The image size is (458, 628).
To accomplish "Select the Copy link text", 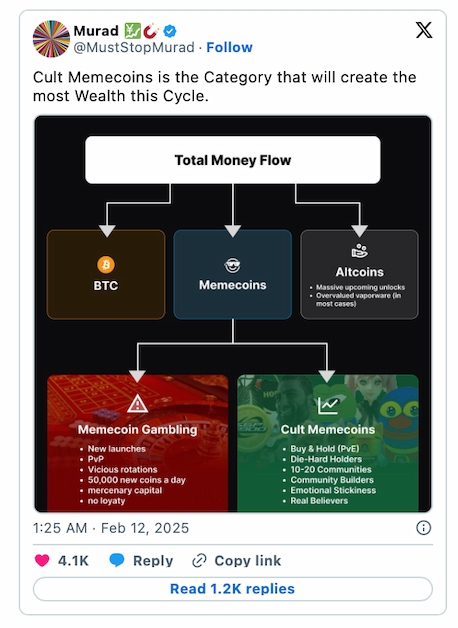I will pos(248,561).
